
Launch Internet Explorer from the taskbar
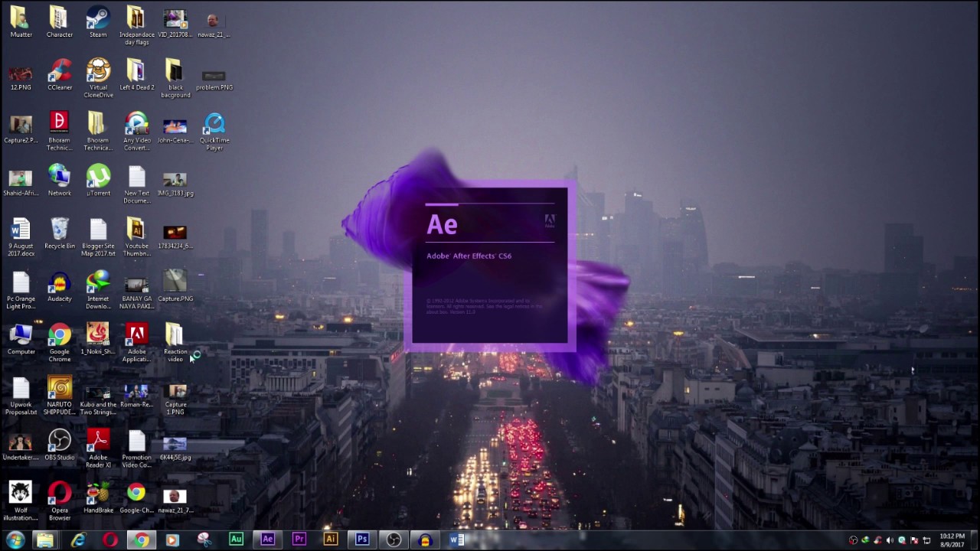78,540
